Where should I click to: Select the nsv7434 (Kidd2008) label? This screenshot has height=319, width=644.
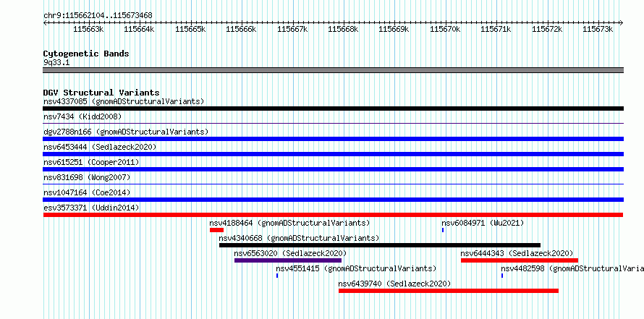[82, 116]
